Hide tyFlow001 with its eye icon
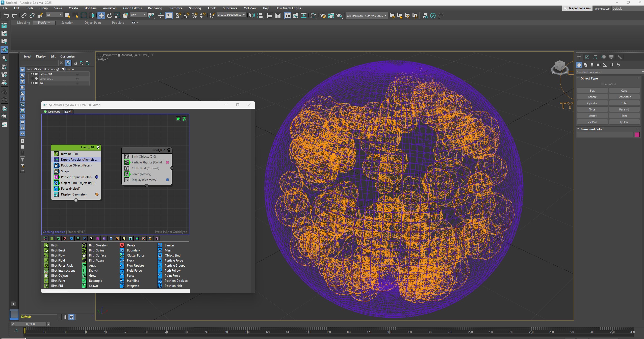Image resolution: width=644 pixels, height=339 pixels. click(x=32, y=74)
